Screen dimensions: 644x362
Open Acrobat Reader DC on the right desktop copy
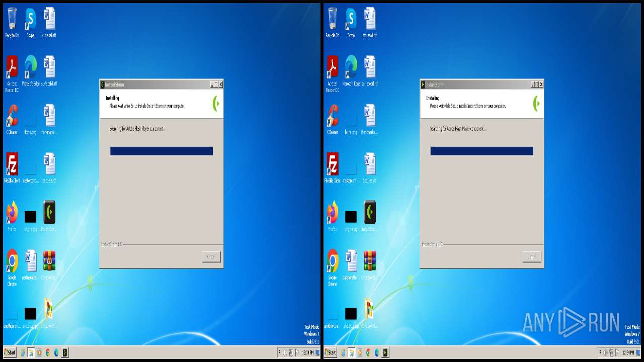point(333,73)
